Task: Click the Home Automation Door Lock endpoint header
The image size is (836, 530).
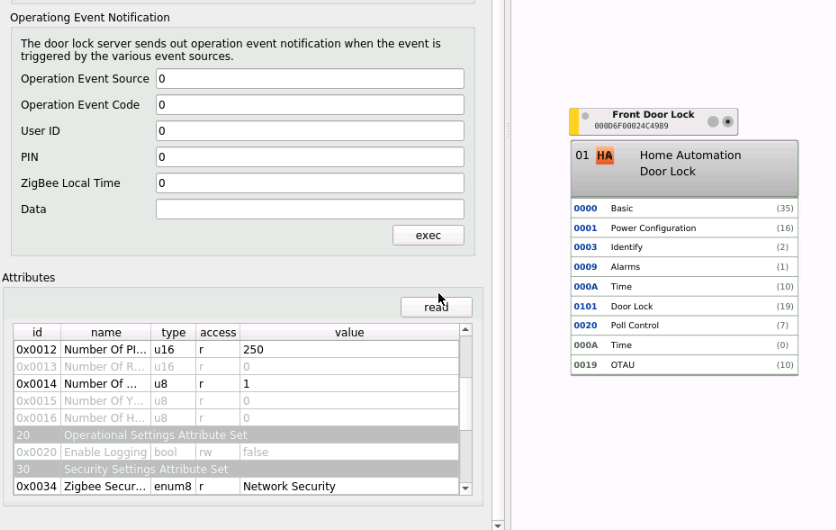Action: point(684,168)
